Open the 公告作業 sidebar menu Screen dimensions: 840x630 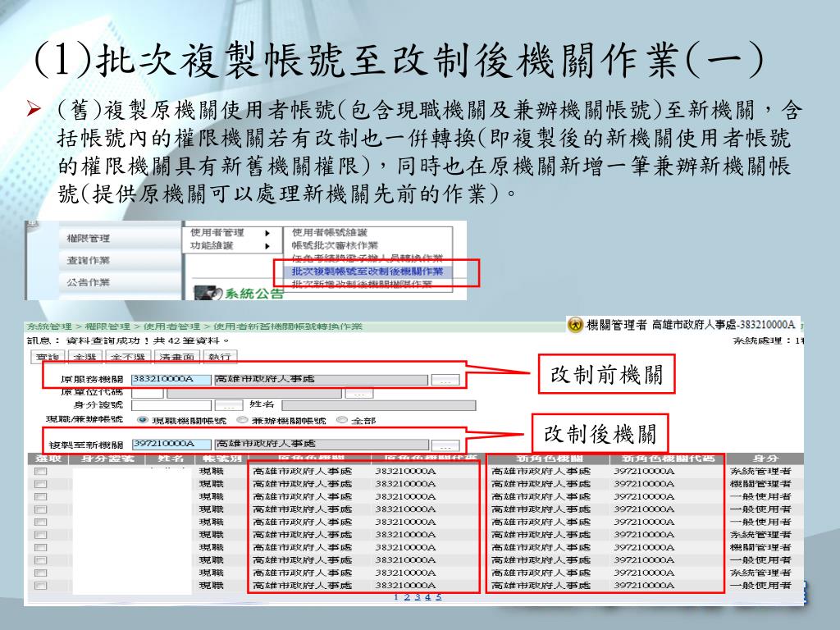pyautogui.click(x=89, y=282)
